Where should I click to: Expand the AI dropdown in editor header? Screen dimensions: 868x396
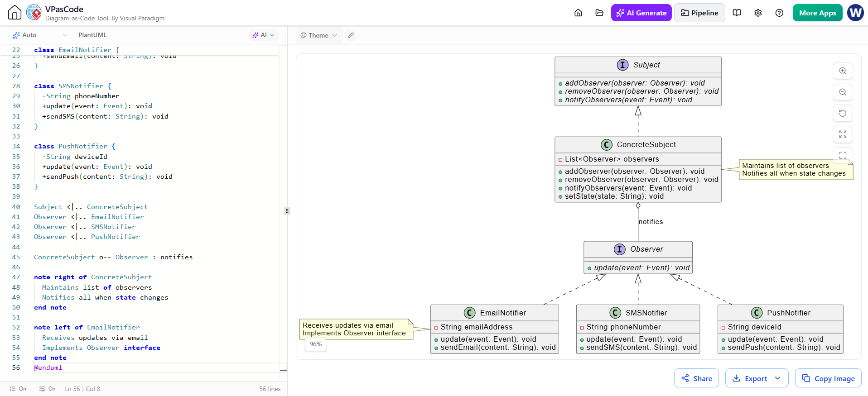pos(263,35)
